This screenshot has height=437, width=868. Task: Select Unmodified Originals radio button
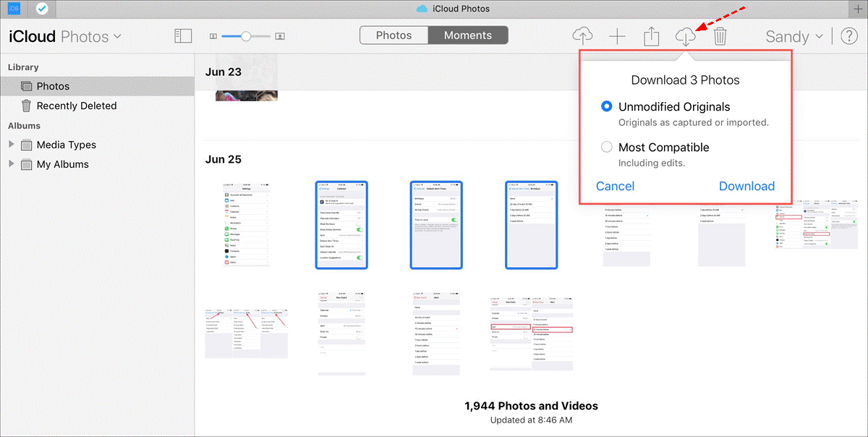point(607,106)
